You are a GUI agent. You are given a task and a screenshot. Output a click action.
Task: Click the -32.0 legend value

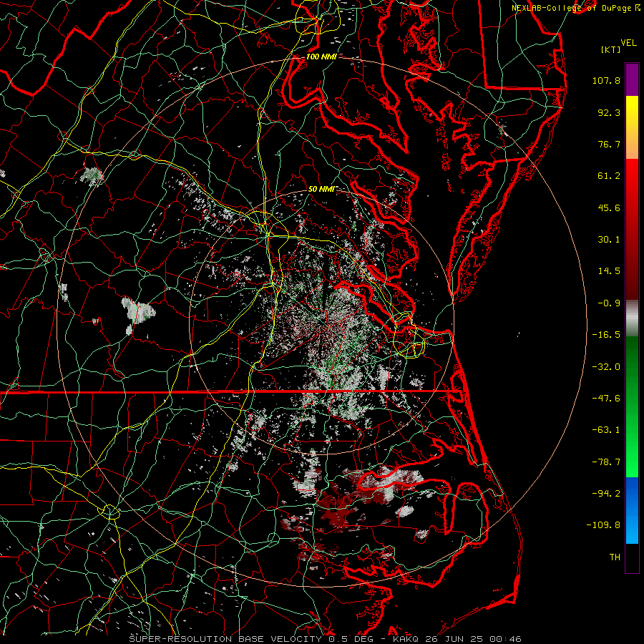pyautogui.click(x=606, y=367)
